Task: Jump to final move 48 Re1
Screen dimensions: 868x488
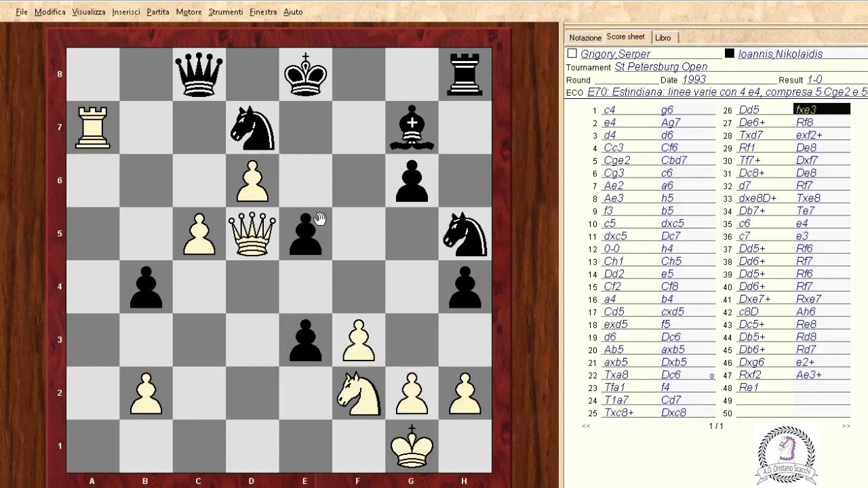Action: click(765, 387)
